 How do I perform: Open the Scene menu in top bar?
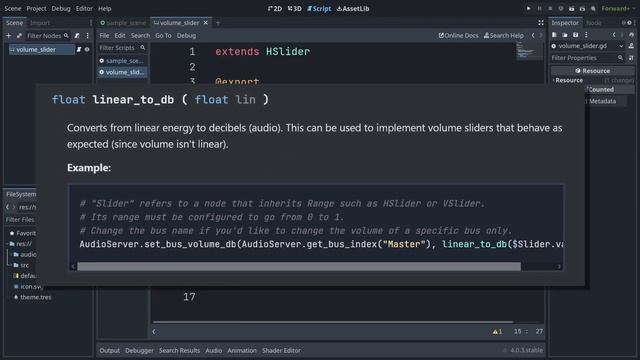click(13, 8)
